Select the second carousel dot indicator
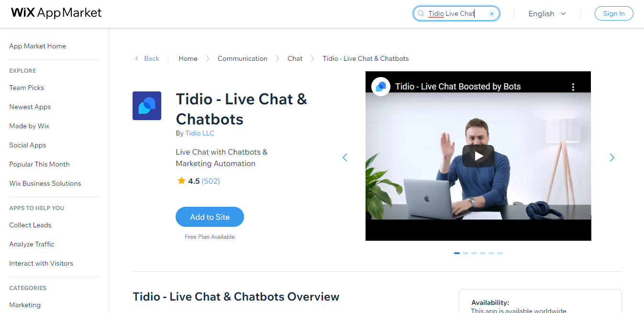The height and width of the screenshot is (313, 644). pyautogui.click(x=466, y=253)
